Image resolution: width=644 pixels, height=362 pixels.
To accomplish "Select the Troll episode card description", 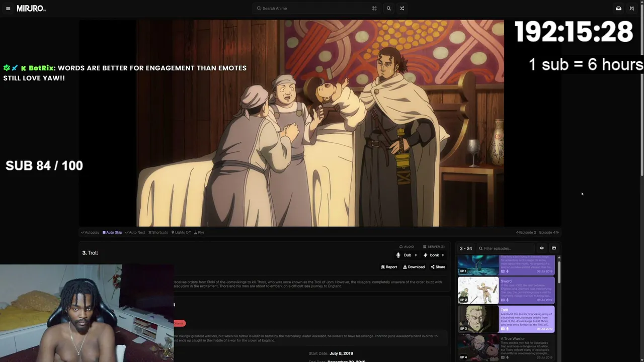I will point(526,320).
